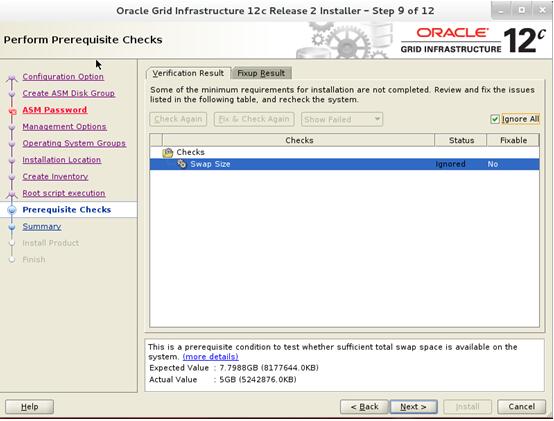Go to Configuration Option step

[x=63, y=77]
